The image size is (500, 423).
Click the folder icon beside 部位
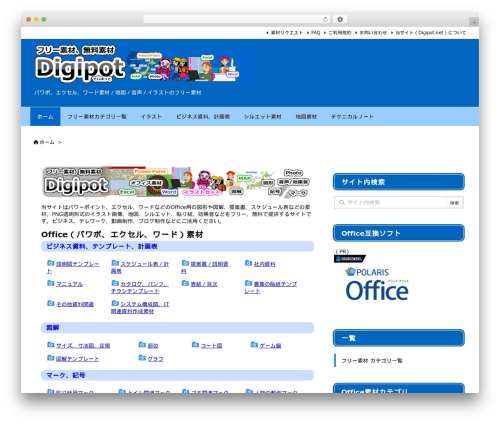click(x=142, y=345)
